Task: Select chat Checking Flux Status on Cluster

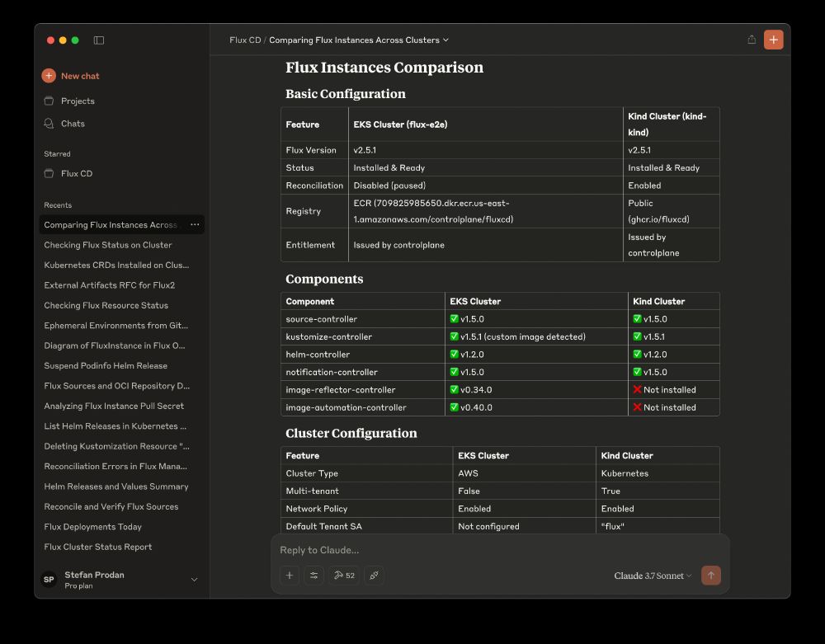Action: pos(108,245)
